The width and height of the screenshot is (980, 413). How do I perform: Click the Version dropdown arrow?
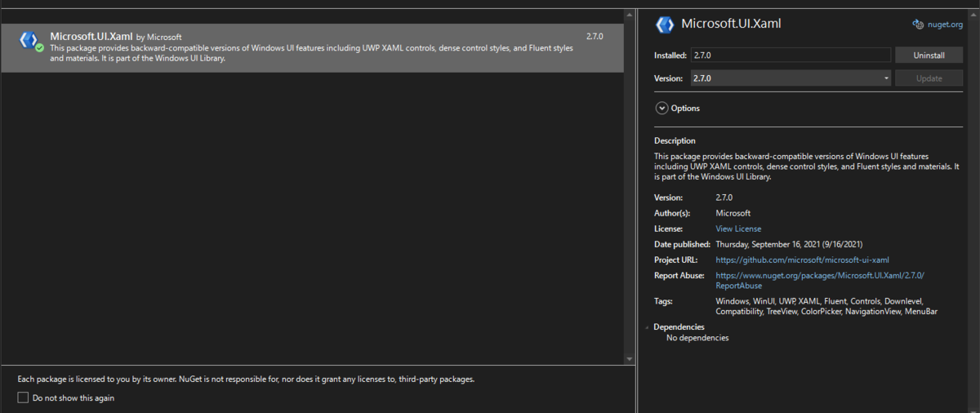tap(886, 78)
